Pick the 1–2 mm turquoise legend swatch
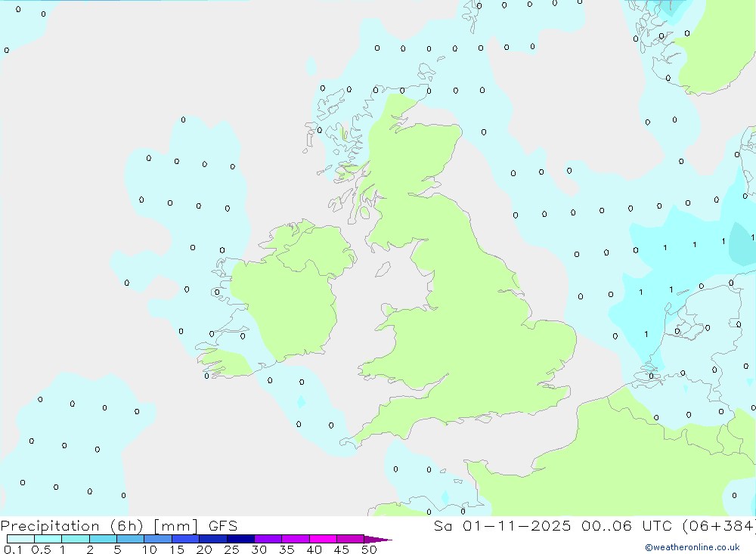Viewport: 756px width, 554px height. pos(76,539)
